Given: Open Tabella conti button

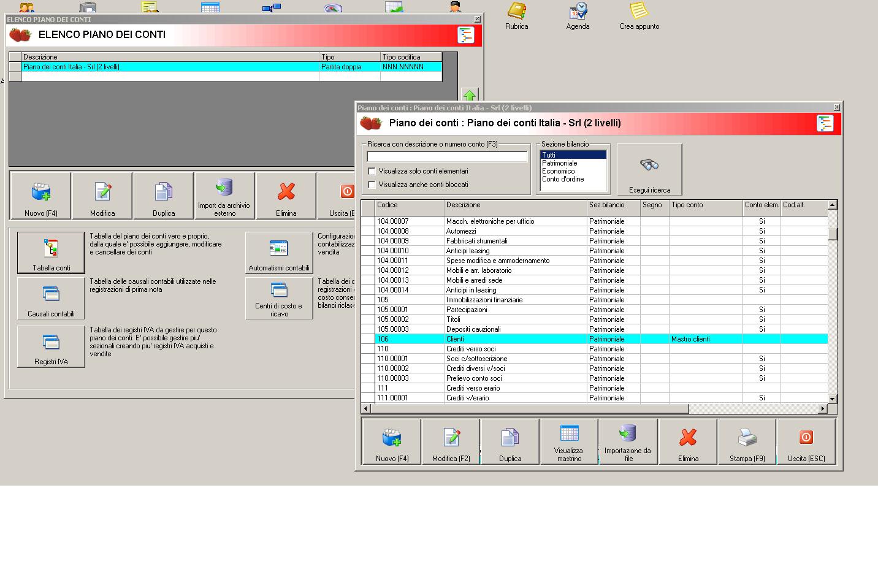Looking at the screenshot, I should click(x=51, y=252).
